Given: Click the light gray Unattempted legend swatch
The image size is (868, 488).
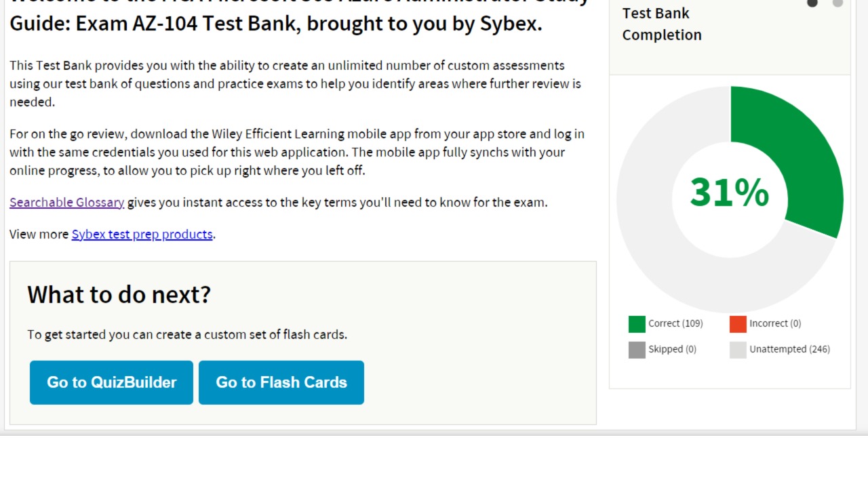Looking at the screenshot, I should (x=738, y=350).
